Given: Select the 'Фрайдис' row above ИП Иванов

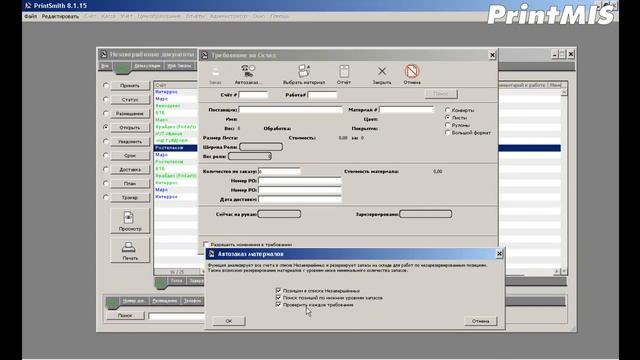Looking at the screenshot, I should [176, 127].
